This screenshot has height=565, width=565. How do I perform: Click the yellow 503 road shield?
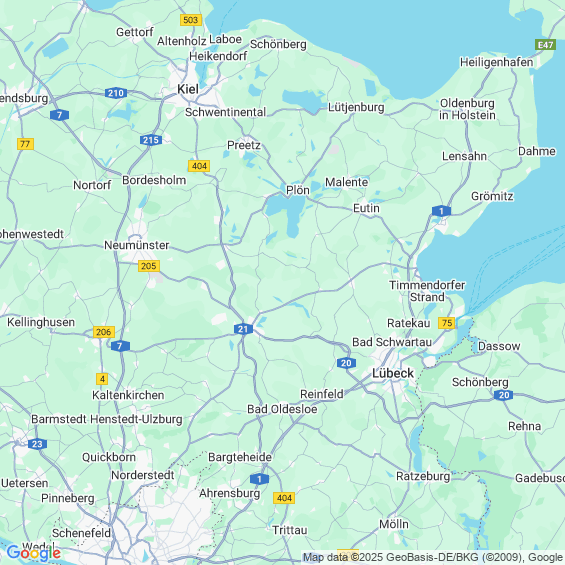pos(191,20)
